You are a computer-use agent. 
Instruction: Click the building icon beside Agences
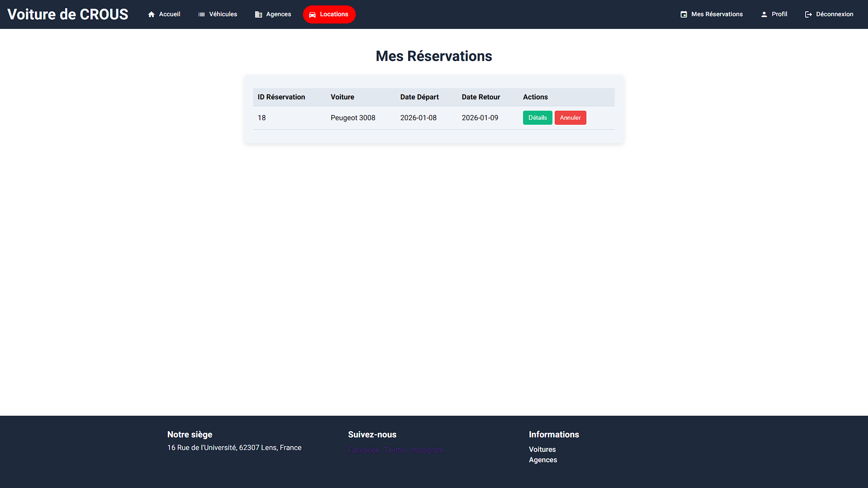pos(259,14)
